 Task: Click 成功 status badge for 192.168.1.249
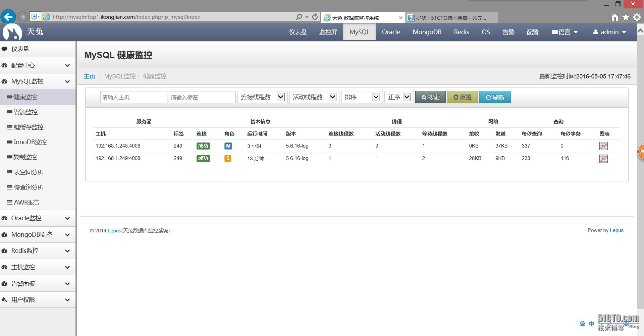pyautogui.click(x=203, y=158)
